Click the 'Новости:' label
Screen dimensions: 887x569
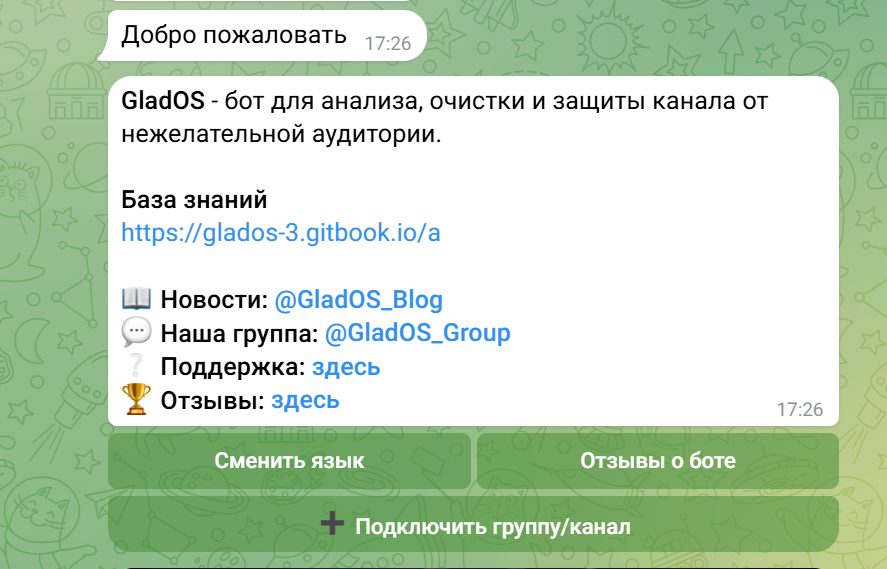coord(214,300)
